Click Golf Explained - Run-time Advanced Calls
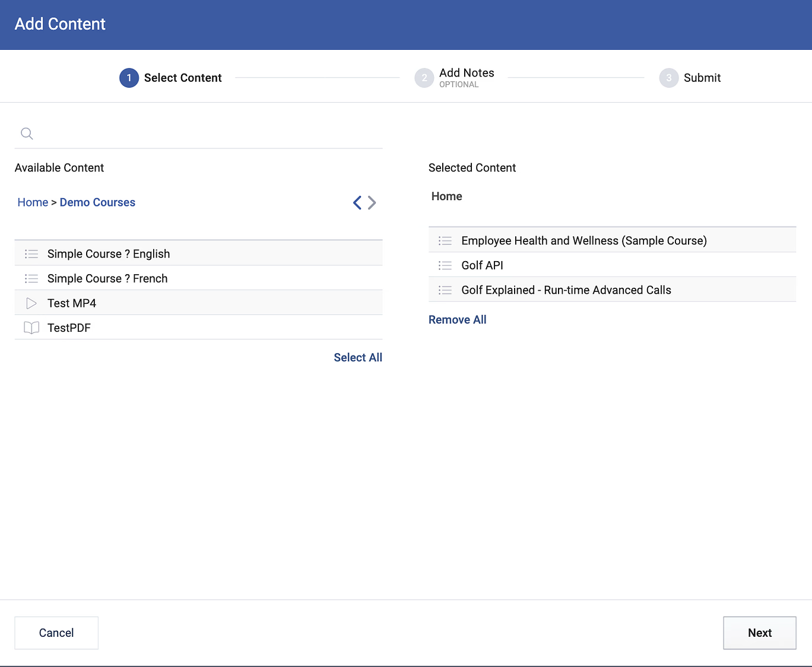The image size is (812, 667). coord(613,290)
